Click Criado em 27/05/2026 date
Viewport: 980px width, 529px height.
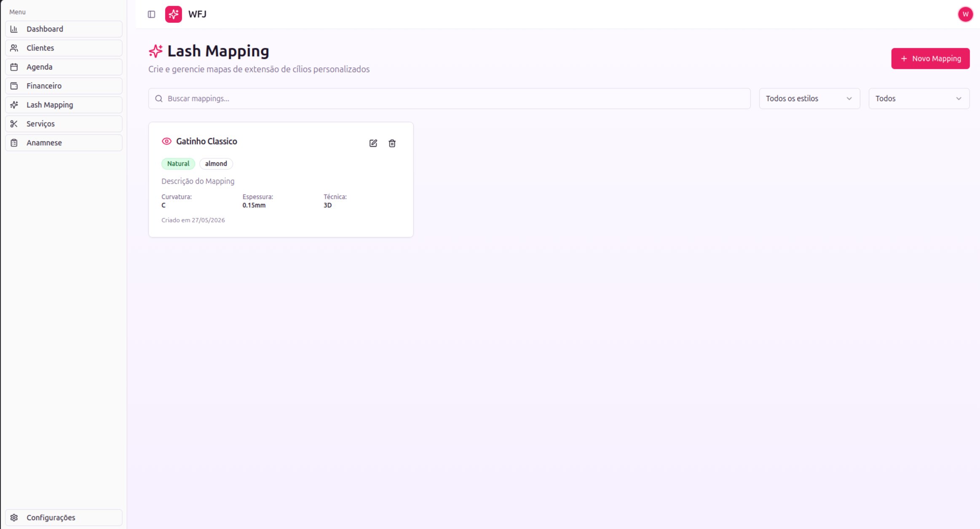pos(193,220)
